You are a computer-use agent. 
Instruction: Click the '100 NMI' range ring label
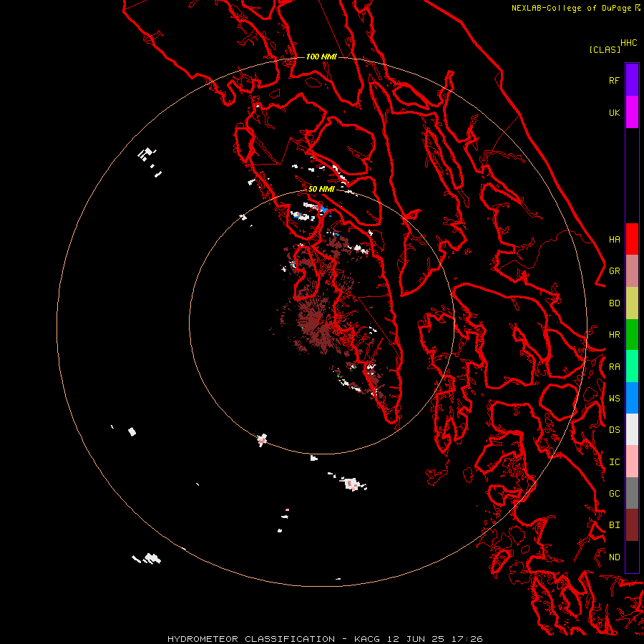[321, 57]
